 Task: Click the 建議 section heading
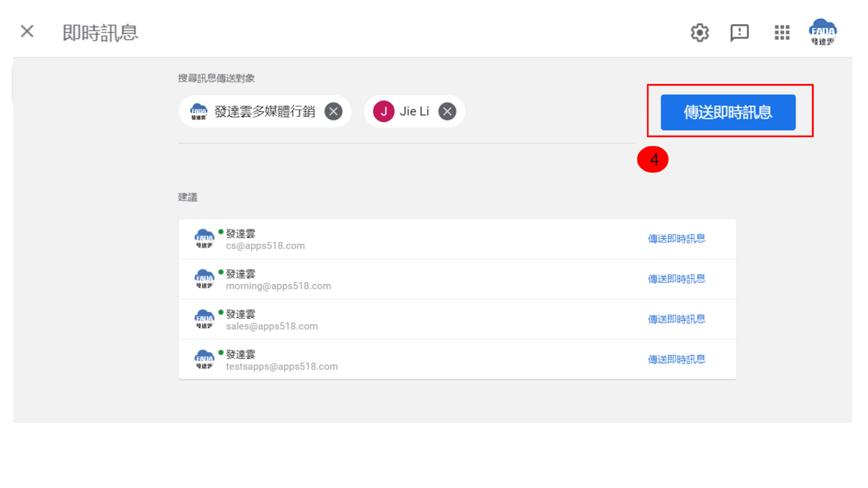[188, 197]
